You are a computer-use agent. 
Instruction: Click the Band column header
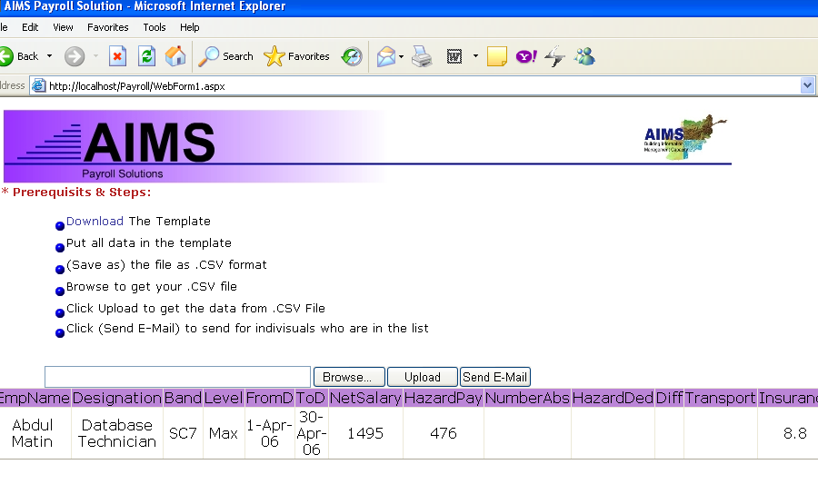click(183, 398)
